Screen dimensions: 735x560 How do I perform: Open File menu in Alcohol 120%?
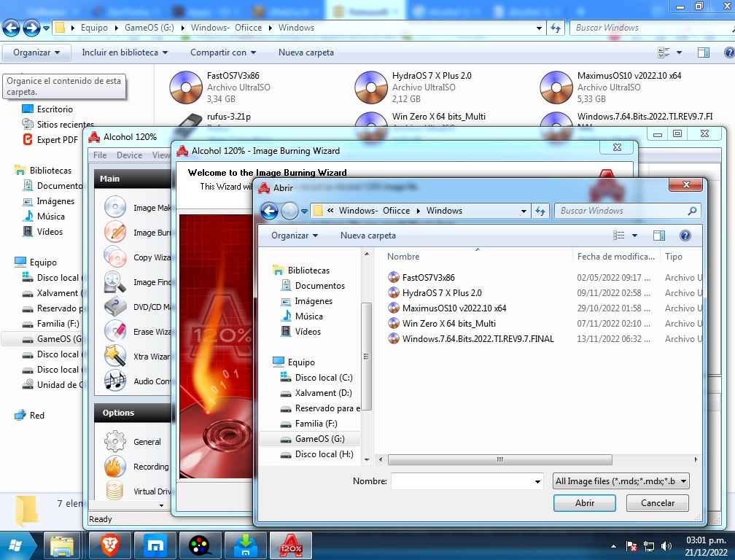[x=100, y=155]
